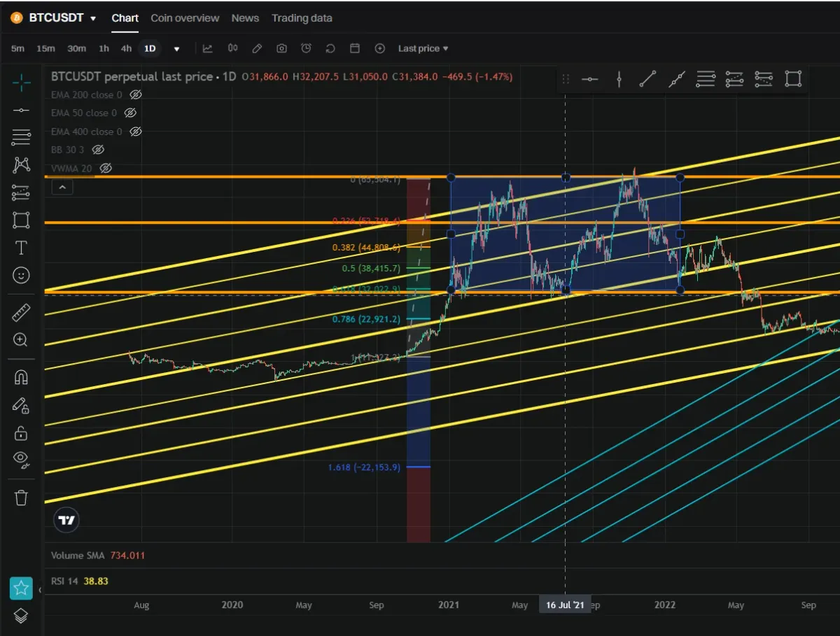Open the Trading data tab
The height and width of the screenshot is (636, 840).
pos(302,18)
